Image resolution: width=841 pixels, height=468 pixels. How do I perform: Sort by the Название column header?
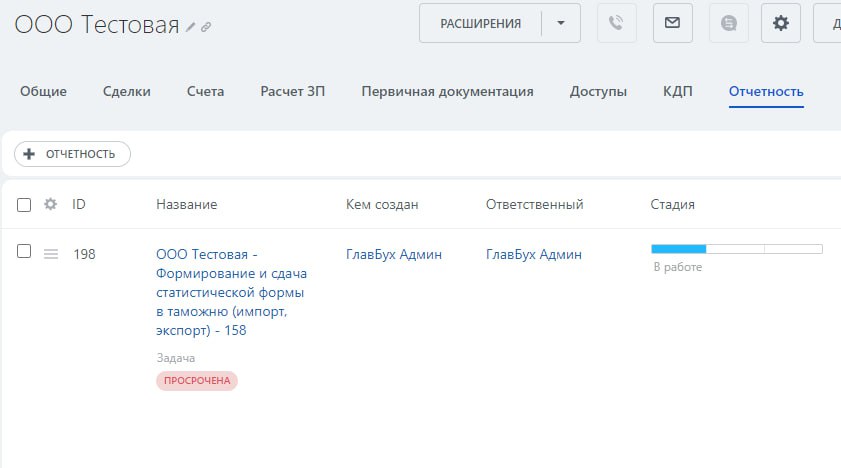point(186,204)
